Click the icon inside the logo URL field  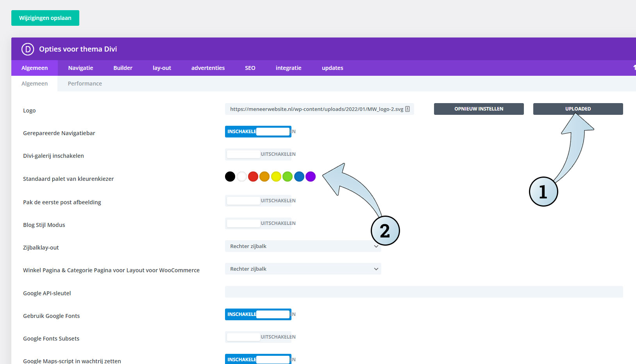coord(407,109)
